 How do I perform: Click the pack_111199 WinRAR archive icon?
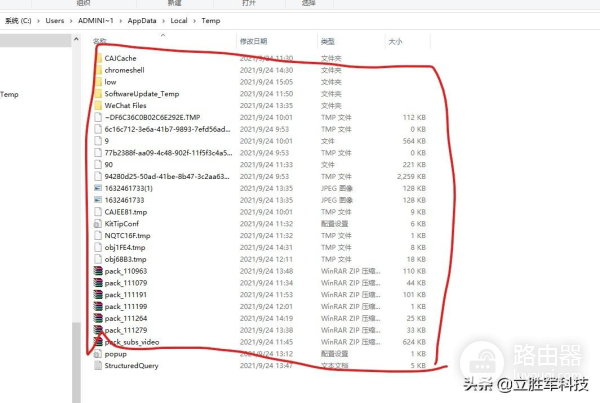click(x=98, y=307)
